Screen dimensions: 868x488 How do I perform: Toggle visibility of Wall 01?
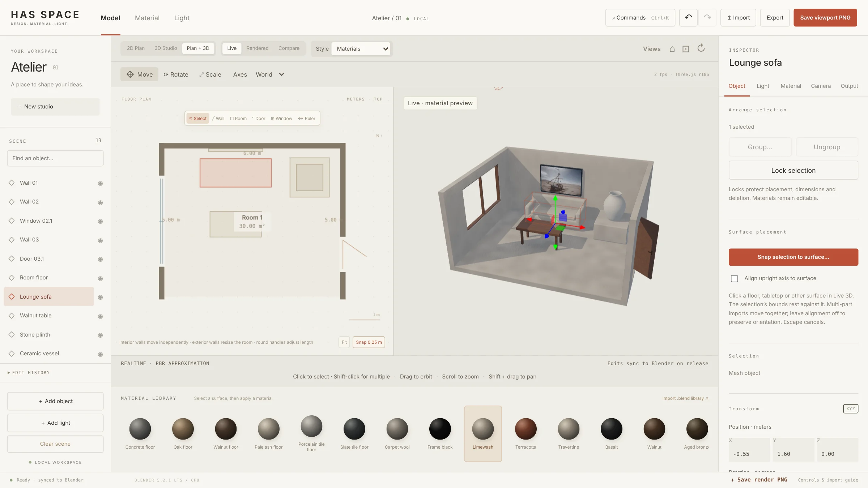click(x=101, y=183)
